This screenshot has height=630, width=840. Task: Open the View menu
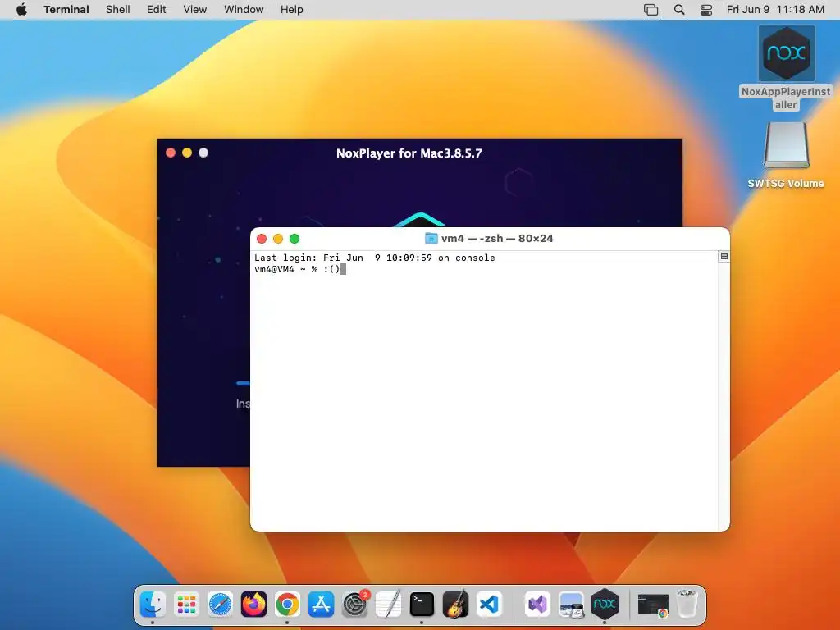click(x=195, y=9)
